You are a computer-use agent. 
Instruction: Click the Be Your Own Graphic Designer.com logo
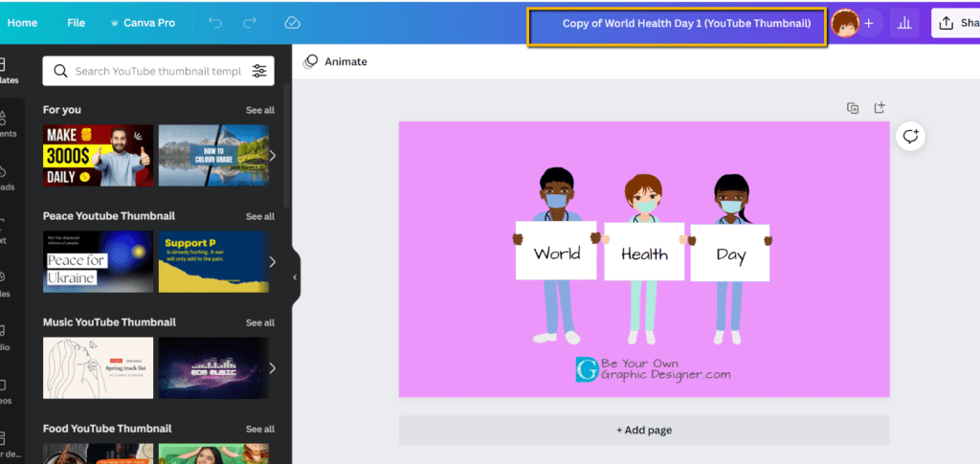[x=653, y=369]
